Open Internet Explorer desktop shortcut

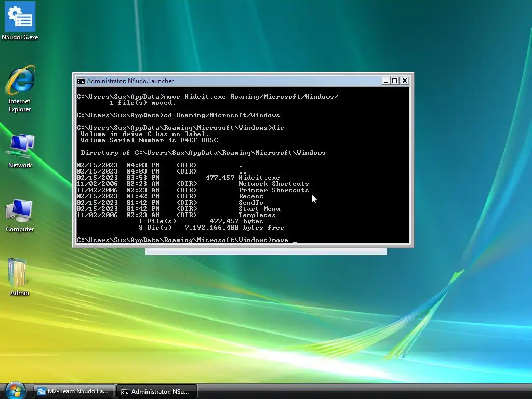[20, 89]
